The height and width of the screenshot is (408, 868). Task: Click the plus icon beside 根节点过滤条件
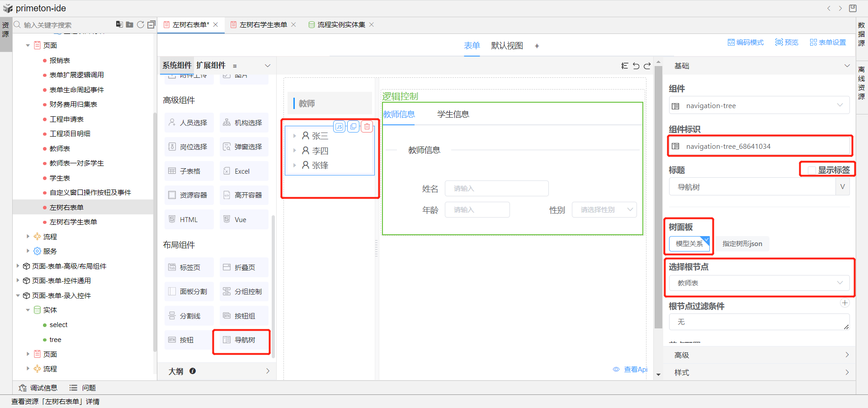click(844, 303)
